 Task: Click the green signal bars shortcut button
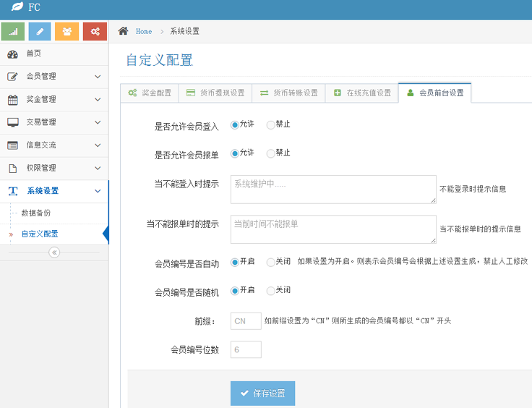coord(13,32)
